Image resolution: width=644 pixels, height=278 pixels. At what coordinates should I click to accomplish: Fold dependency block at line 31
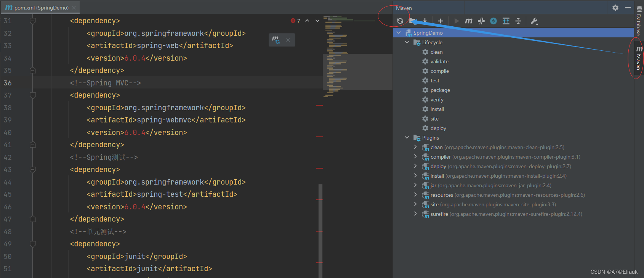(33, 21)
